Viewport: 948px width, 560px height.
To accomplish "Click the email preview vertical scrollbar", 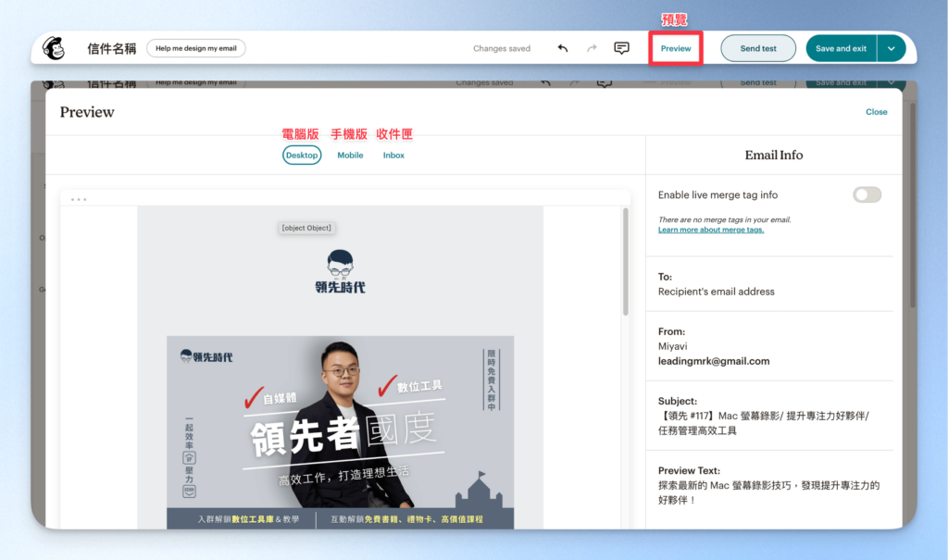I will 625,261.
